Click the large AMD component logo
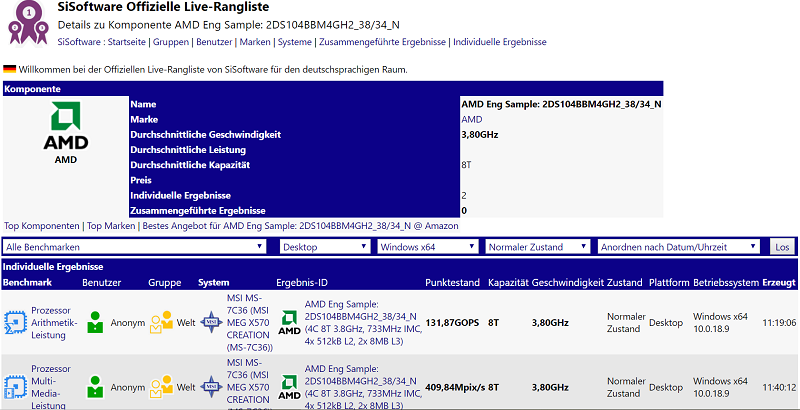 tap(66, 125)
